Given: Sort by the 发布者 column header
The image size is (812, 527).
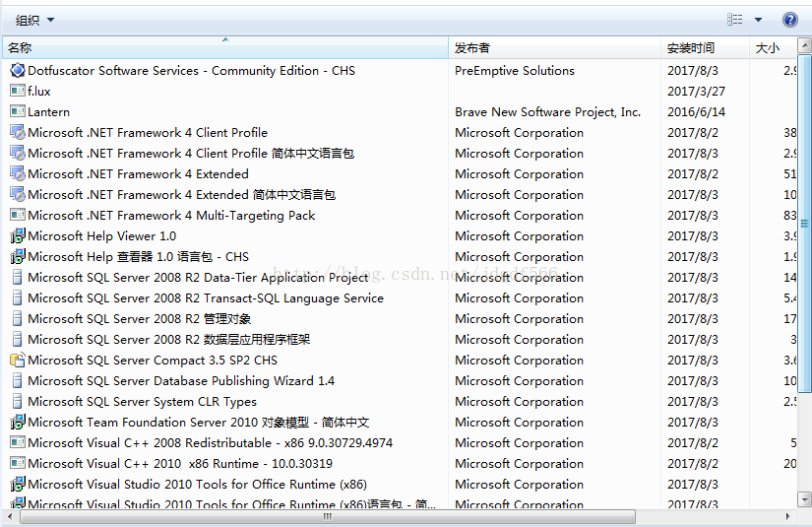Looking at the screenshot, I should click(555, 47).
